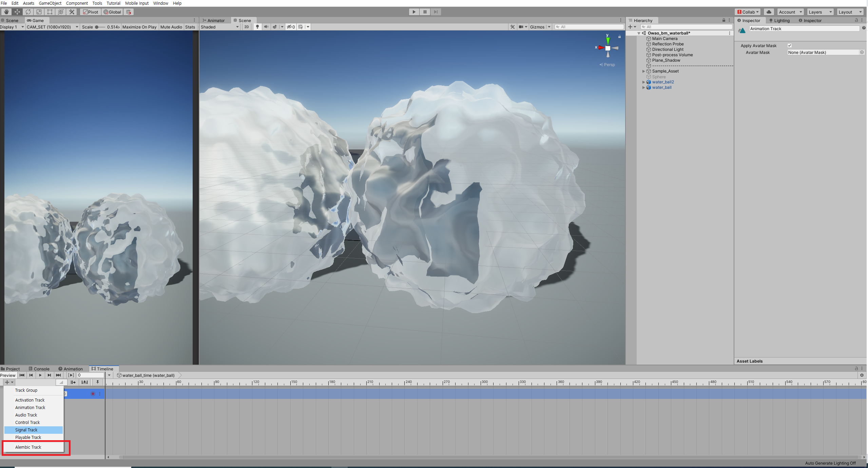The image size is (868, 468).
Task: Click the Timeline record button on track
Action: click(93, 394)
